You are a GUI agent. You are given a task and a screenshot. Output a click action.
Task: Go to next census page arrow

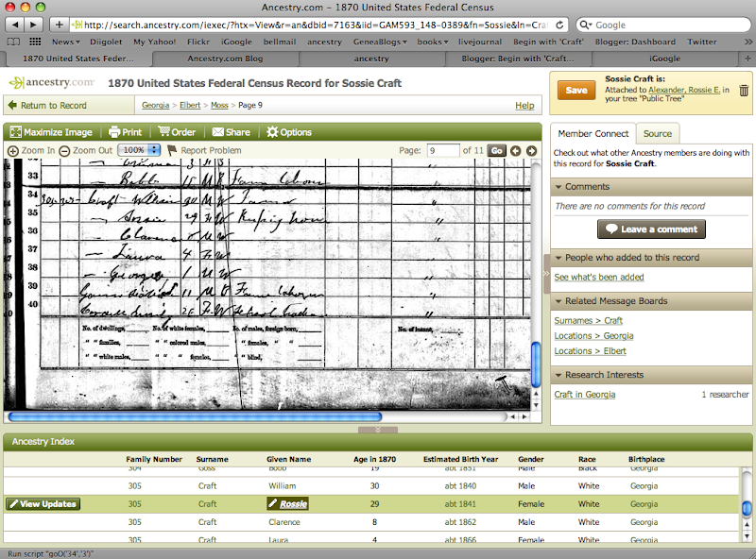(x=531, y=151)
